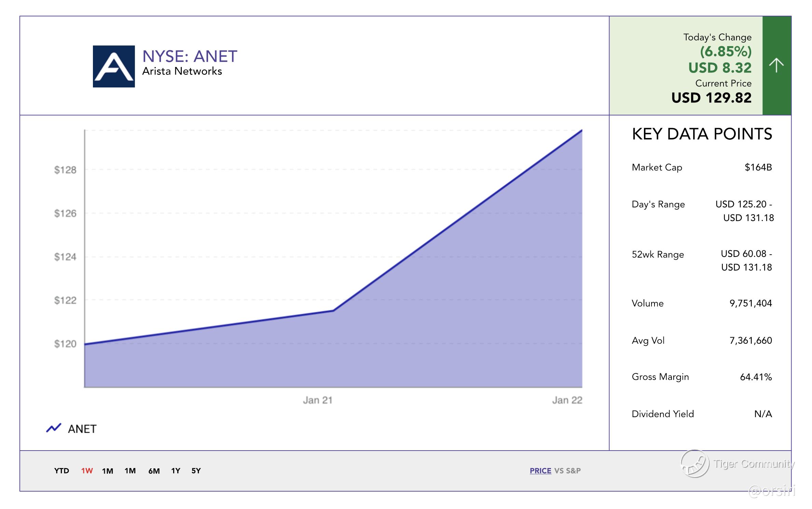Click the ANET legend line icon
This screenshot has height=509, width=812.
click(x=54, y=428)
